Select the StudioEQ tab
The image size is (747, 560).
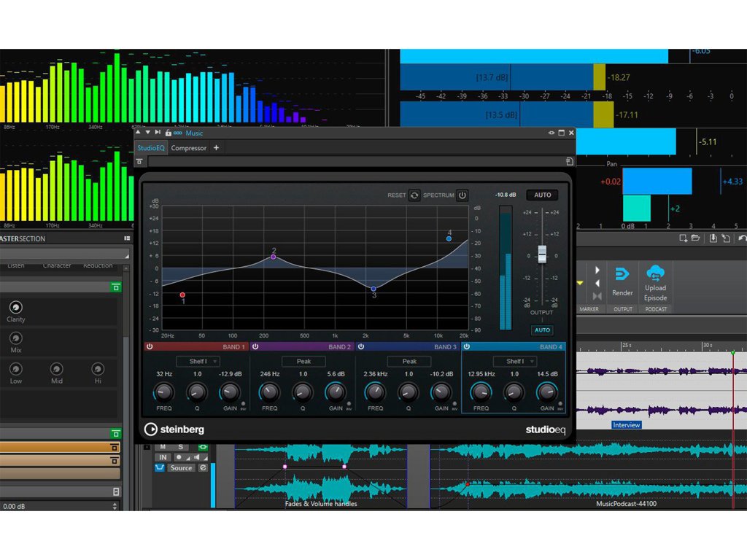(152, 148)
